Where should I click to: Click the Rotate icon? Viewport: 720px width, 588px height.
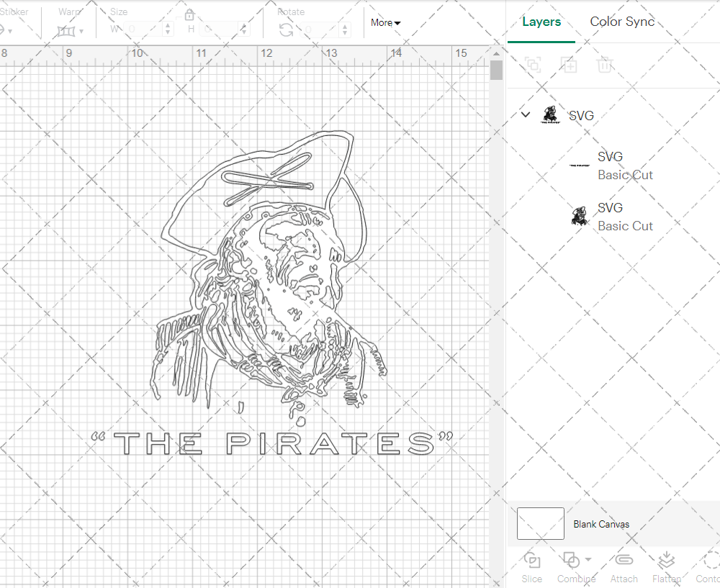[x=286, y=30]
